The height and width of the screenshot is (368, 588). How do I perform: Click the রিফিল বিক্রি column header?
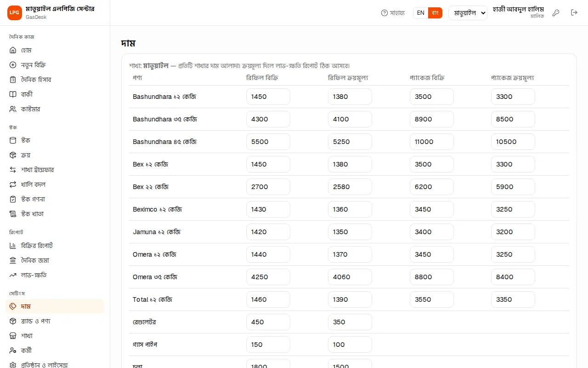click(x=262, y=78)
